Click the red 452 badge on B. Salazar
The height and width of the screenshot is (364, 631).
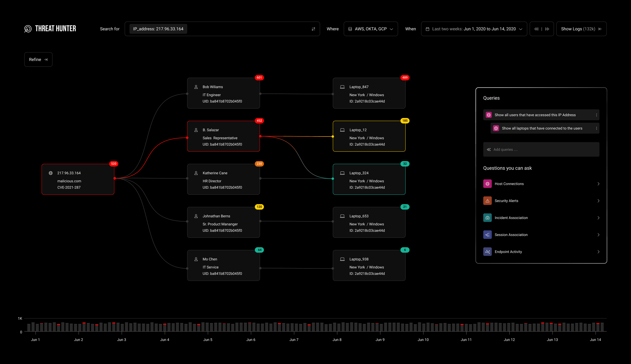pyautogui.click(x=259, y=121)
